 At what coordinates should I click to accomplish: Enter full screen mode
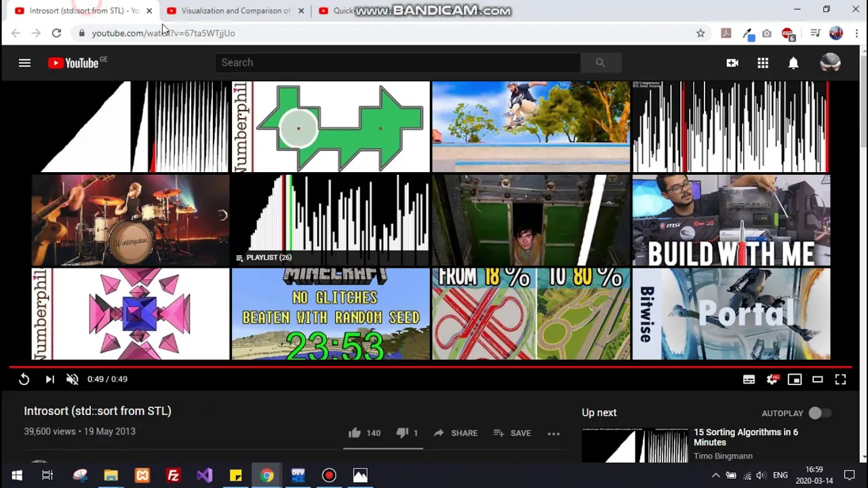840,380
